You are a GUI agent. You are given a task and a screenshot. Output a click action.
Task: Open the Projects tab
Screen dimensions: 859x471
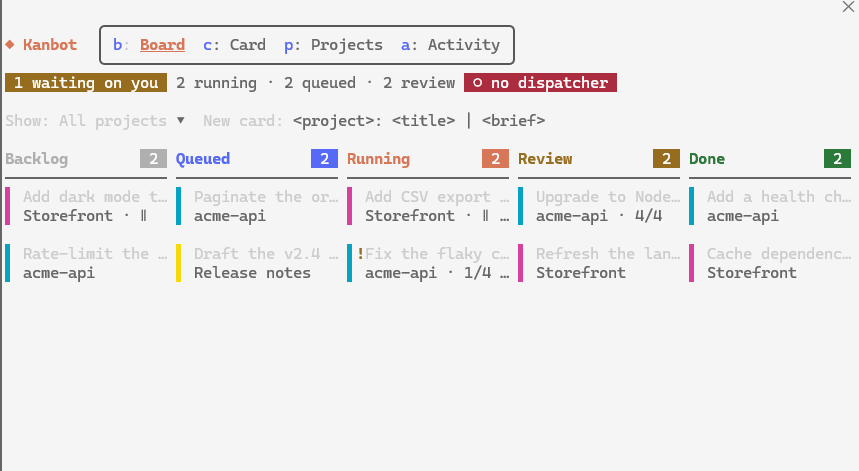point(333,45)
